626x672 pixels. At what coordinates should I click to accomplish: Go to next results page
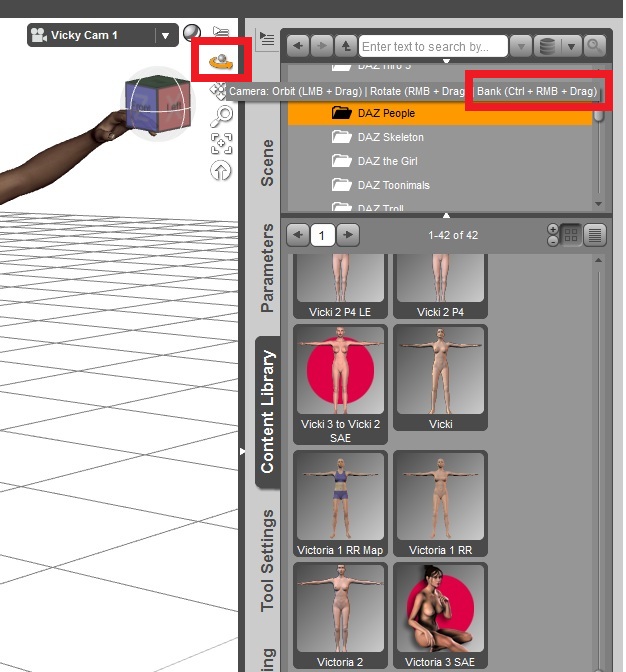click(x=348, y=235)
